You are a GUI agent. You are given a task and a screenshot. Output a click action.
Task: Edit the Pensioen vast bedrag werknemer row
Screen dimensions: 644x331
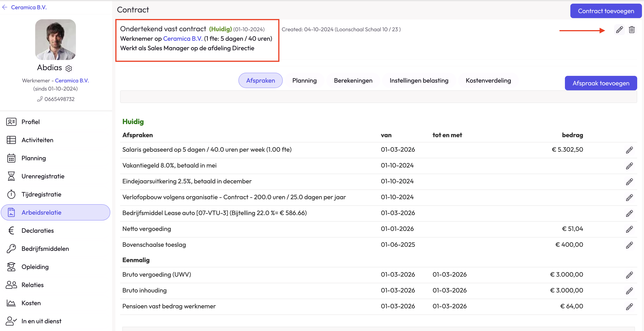pos(629,307)
